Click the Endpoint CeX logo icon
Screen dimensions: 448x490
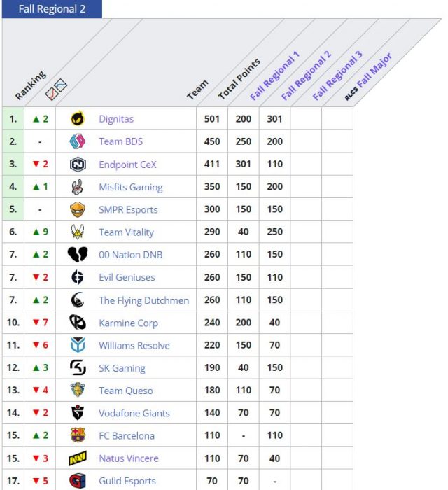point(78,164)
